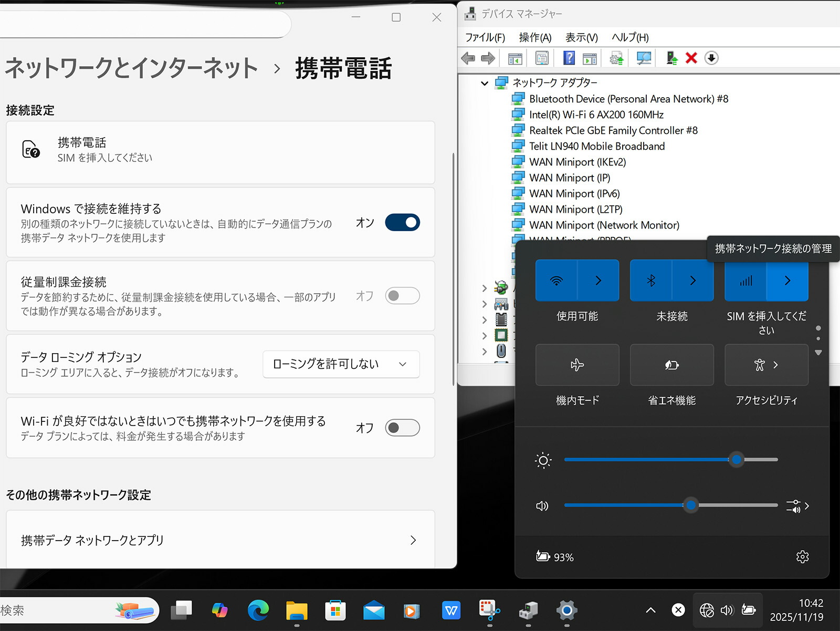Open 携帯データ ネットワークとアプリ settings
840x631 pixels.
(x=220, y=540)
